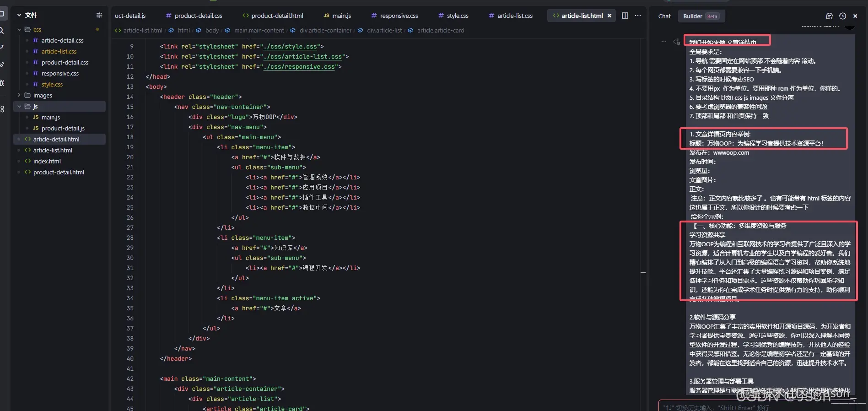Click the JS icon on the main.js tab
This screenshot has height=411, width=868.
coord(326,16)
